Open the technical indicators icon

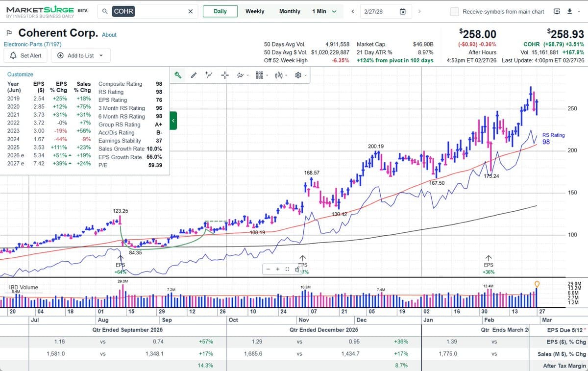coord(240,74)
